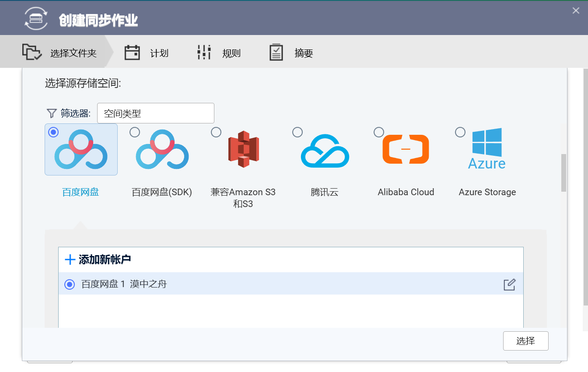Viewport: 588px width, 372px height.
Task: Choose the Azure Storage logo
Action: [x=487, y=149]
